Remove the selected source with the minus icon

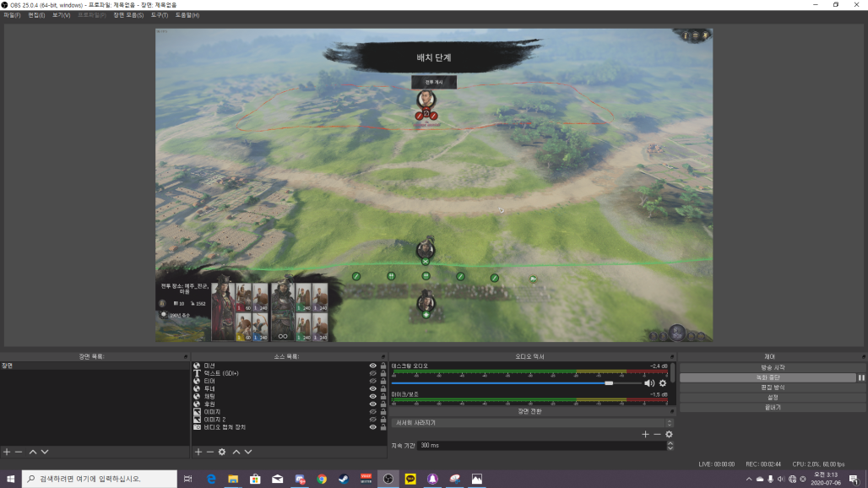[x=209, y=452]
